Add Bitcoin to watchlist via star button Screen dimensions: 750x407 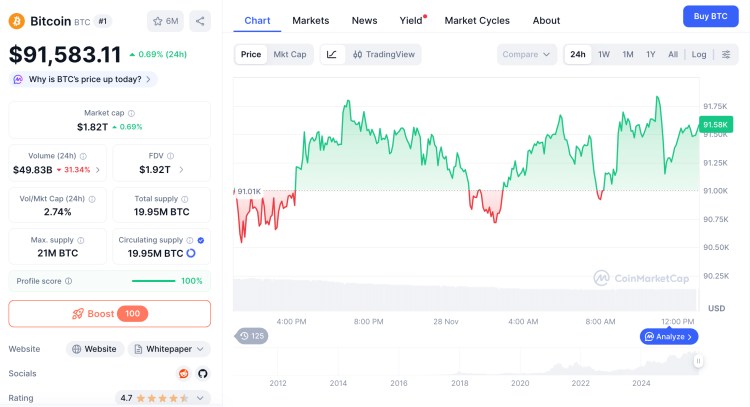point(165,21)
